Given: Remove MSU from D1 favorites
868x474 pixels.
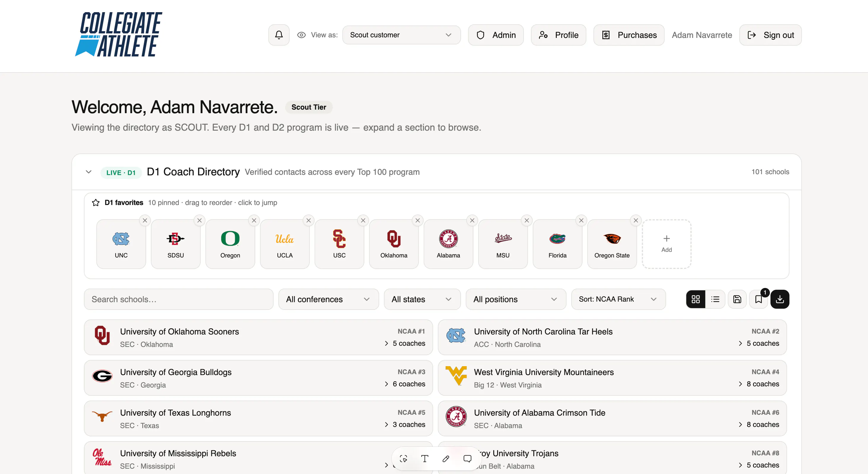Looking at the screenshot, I should pyautogui.click(x=527, y=220).
